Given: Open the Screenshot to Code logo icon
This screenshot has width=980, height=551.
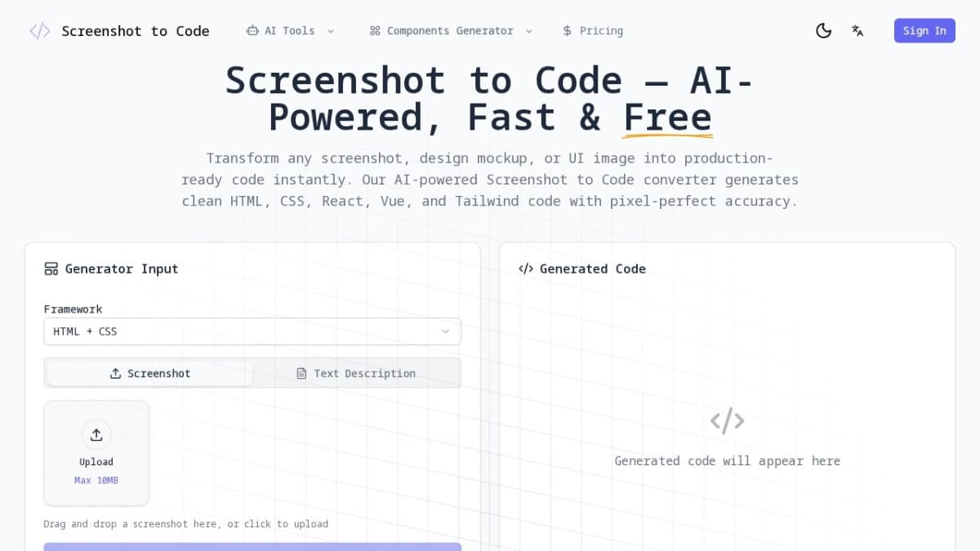Looking at the screenshot, I should coord(39,30).
